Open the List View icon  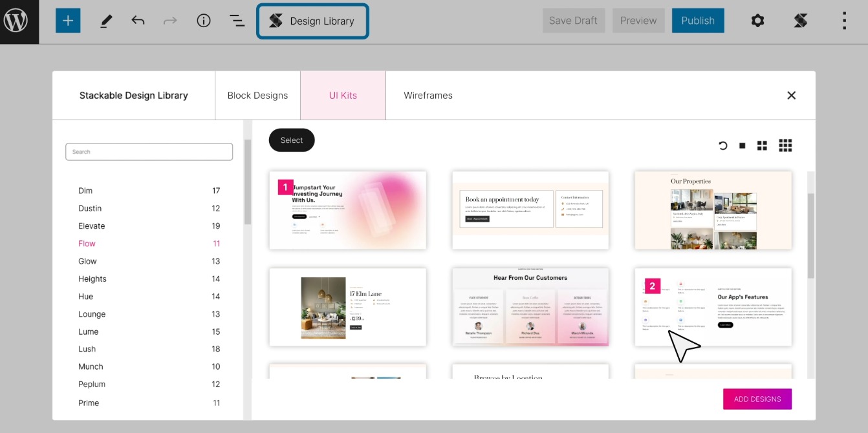click(x=237, y=21)
